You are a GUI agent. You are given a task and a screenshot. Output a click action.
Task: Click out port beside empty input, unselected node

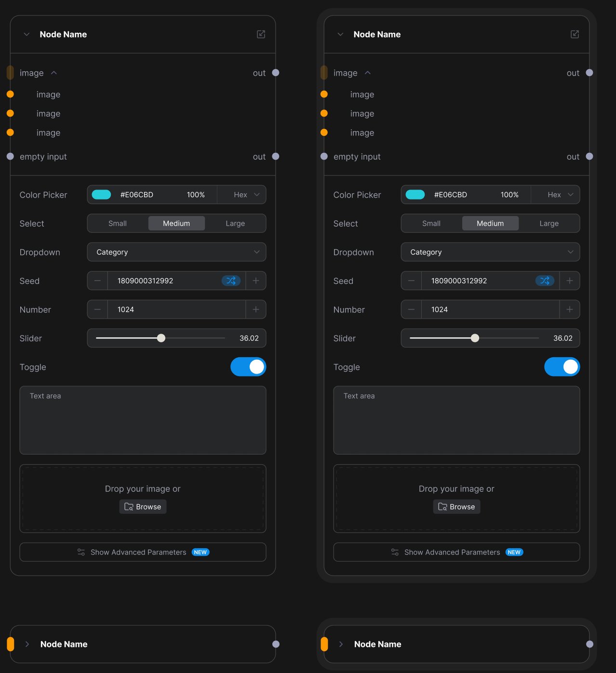pyautogui.click(x=276, y=156)
